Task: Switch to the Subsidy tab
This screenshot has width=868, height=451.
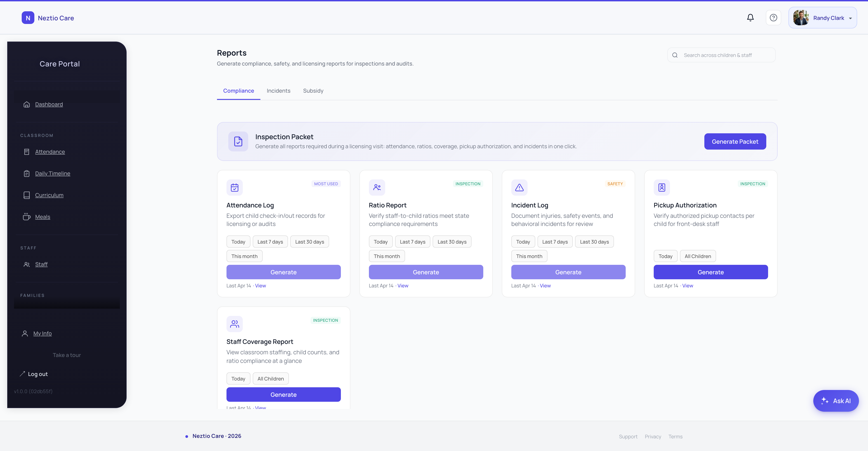Action: click(x=313, y=91)
